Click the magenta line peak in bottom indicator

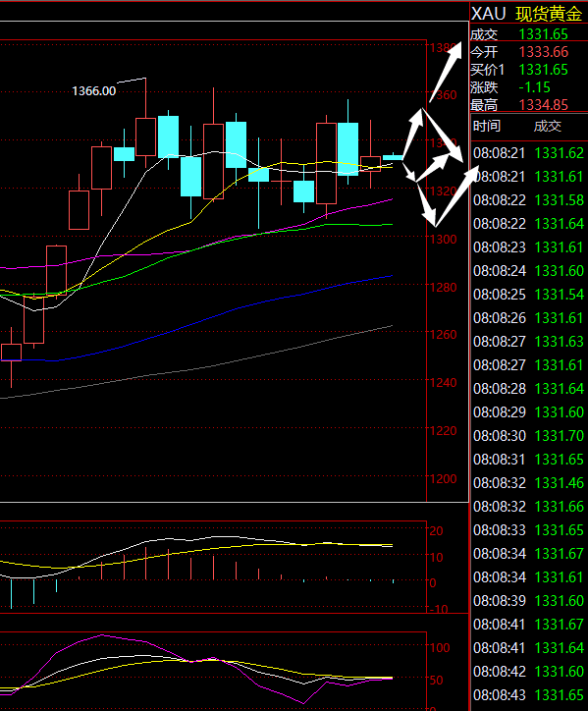pyautogui.click(x=102, y=635)
